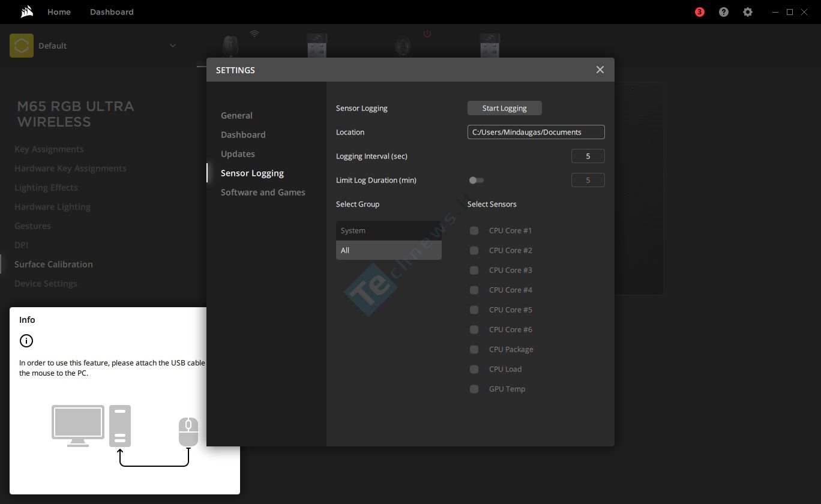Open Key Assignments in sidebar
This screenshot has height=504, width=821.
pos(49,149)
